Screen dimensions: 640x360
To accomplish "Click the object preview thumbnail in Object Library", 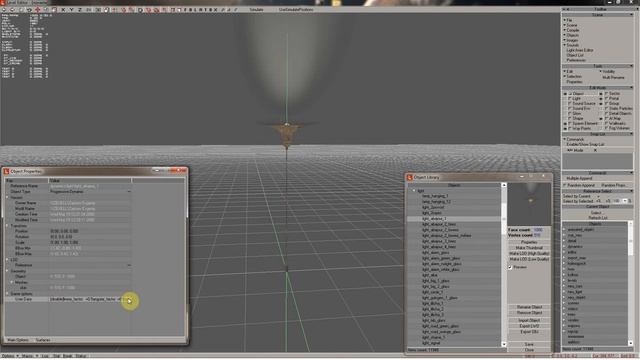I will 529,204.
